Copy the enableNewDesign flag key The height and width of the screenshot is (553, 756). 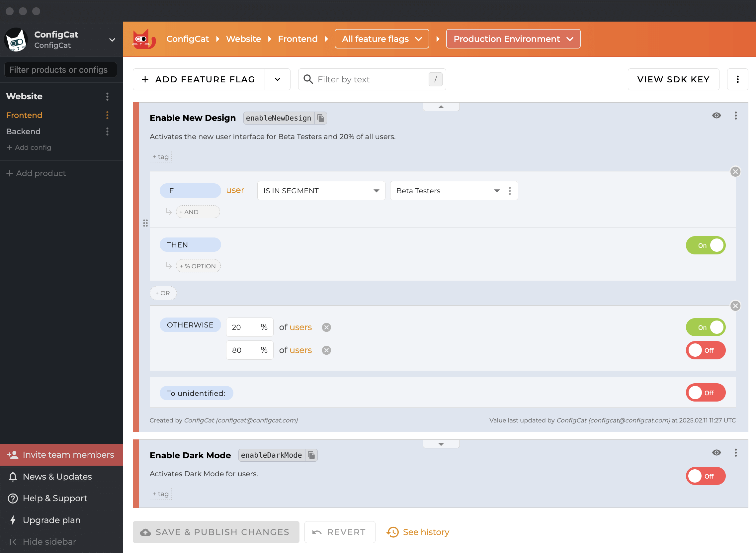321,118
